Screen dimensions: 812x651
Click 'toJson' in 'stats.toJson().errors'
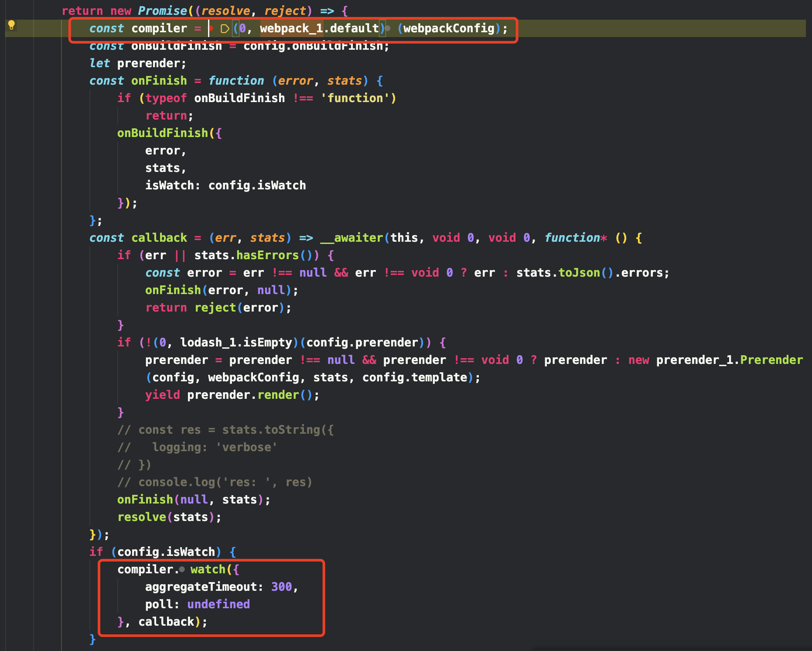(x=579, y=273)
